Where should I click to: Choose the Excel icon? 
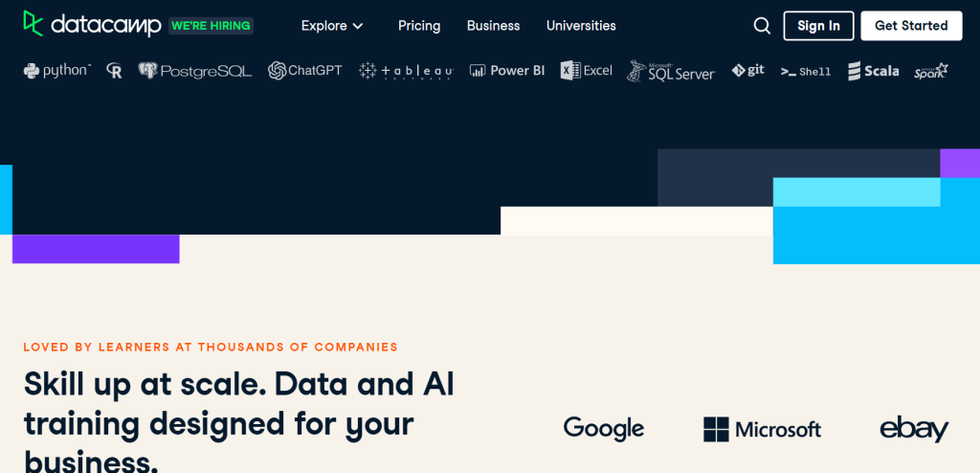click(587, 71)
